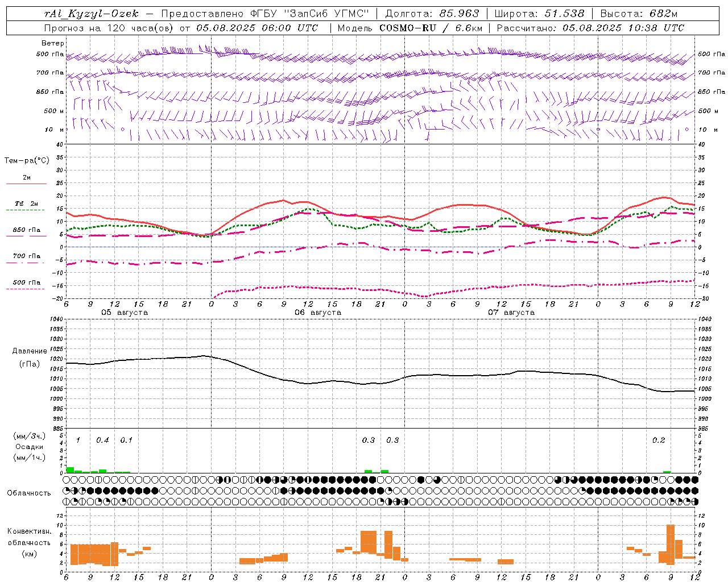Click the '0.4' three-hour precipitation value

pyautogui.click(x=102, y=440)
